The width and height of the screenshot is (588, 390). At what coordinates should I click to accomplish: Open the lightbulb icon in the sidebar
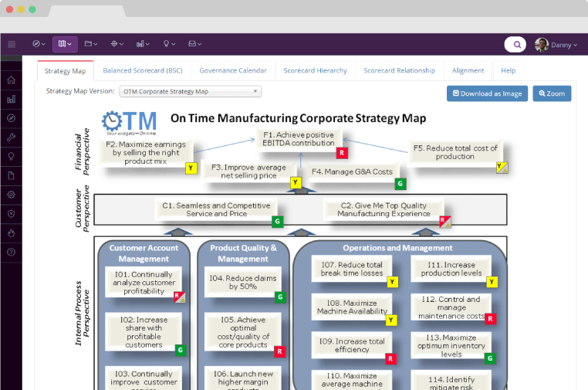(12, 157)
